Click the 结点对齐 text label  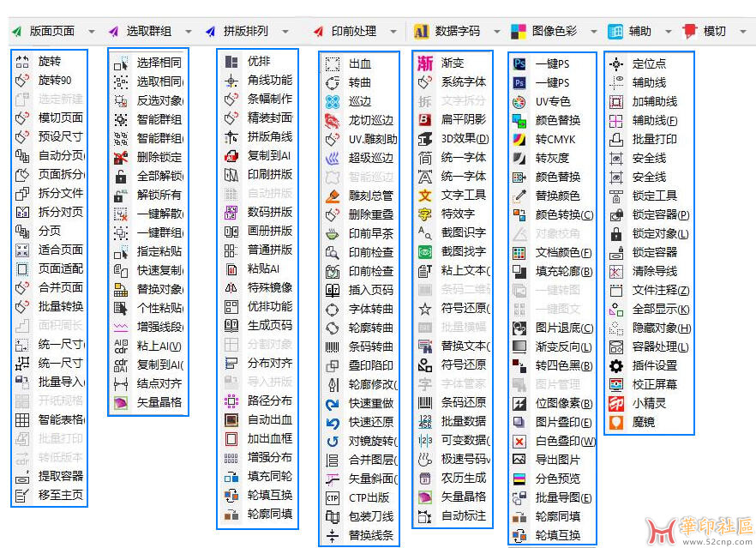pos(159,383)
